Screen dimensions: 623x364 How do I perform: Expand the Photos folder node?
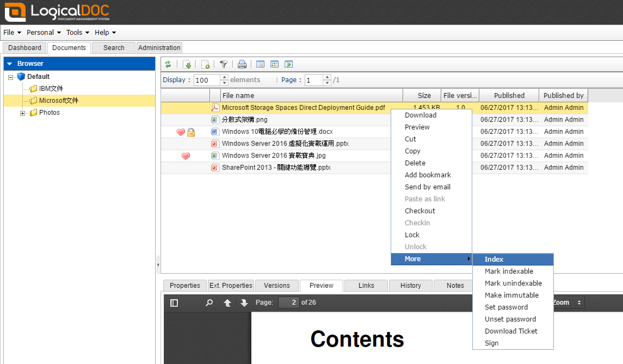point(23,113)
